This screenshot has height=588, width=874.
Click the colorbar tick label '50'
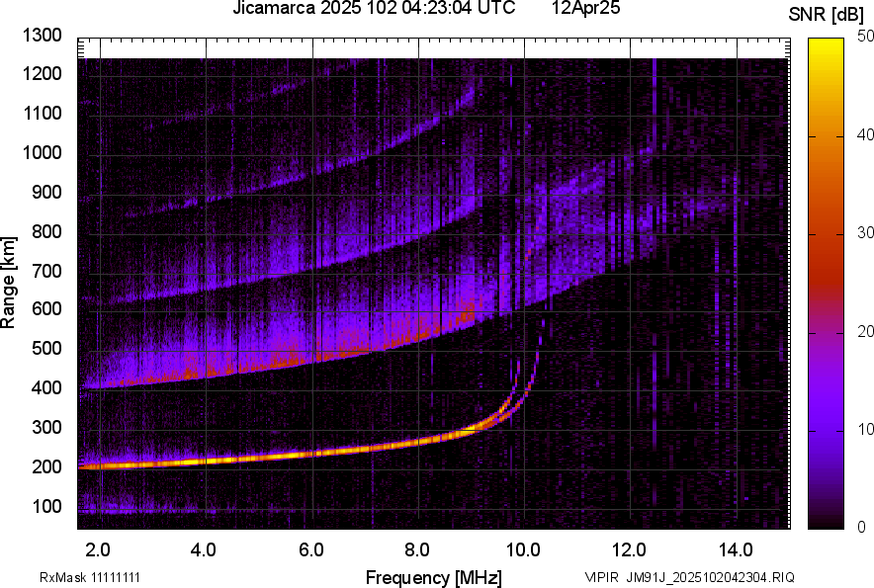(x=865, y=37)
